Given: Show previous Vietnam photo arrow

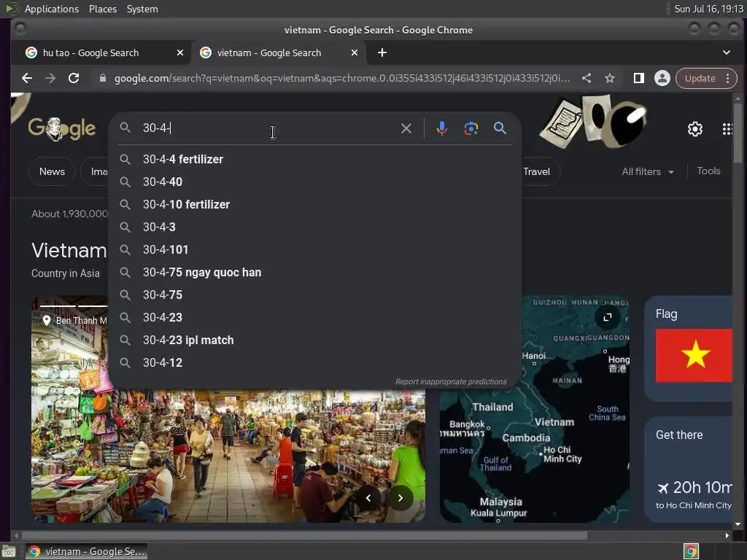Looking at the screenshot, I should 368,497.
